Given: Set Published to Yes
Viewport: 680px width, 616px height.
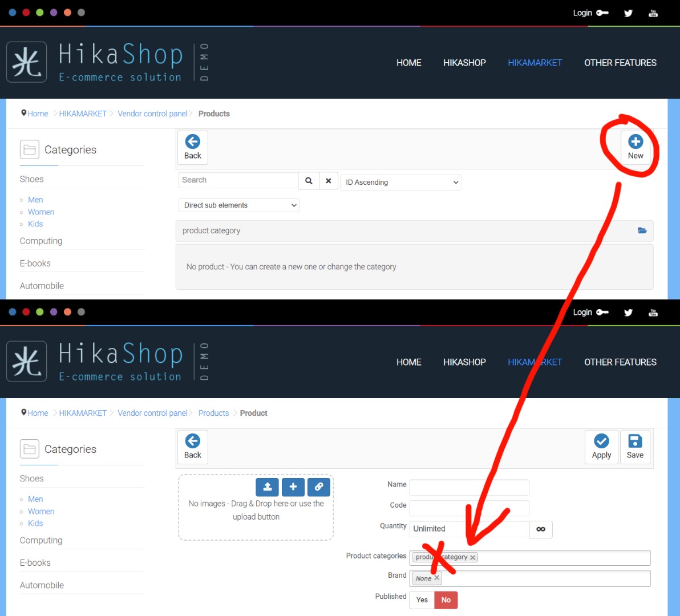Looking at the screenshot, I should [x=422, y=600].
